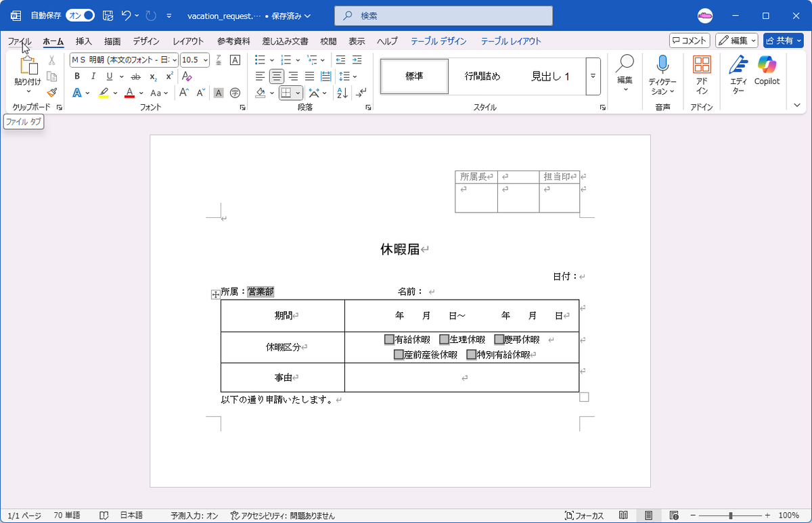Click the enclosed character circle icon
This screenshot has height=523, width=812.
pos(235,93)
